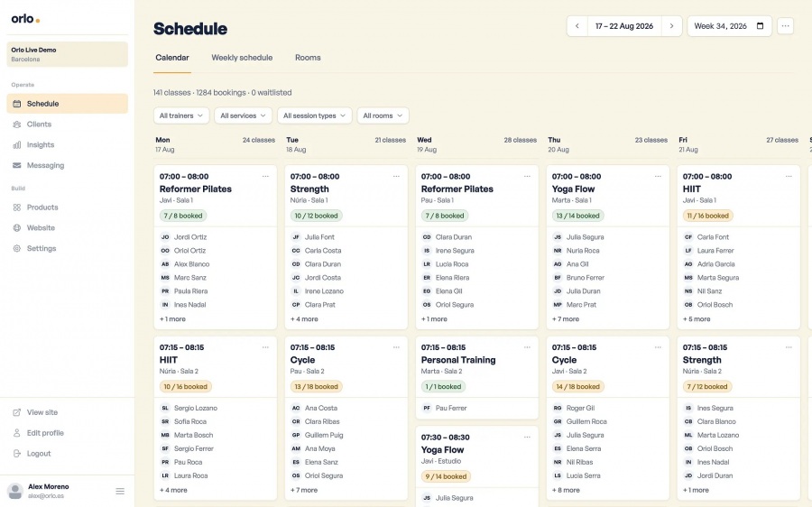This screenshot has height=507, width=812.
Task: Select attendee Pau Ferrer in Personal Training
Action: click(445, 408)
